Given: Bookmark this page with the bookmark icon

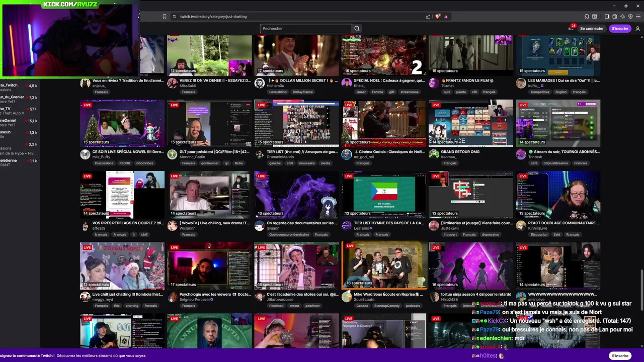Looking at the screenshot, I should (164, 17).
